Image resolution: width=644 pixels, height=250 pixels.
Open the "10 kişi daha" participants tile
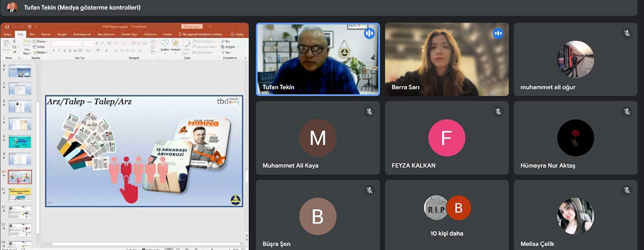pos(447,215)
